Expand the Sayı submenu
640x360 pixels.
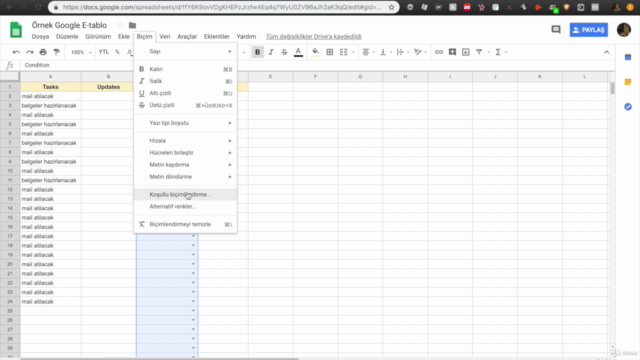coord(185,51)
